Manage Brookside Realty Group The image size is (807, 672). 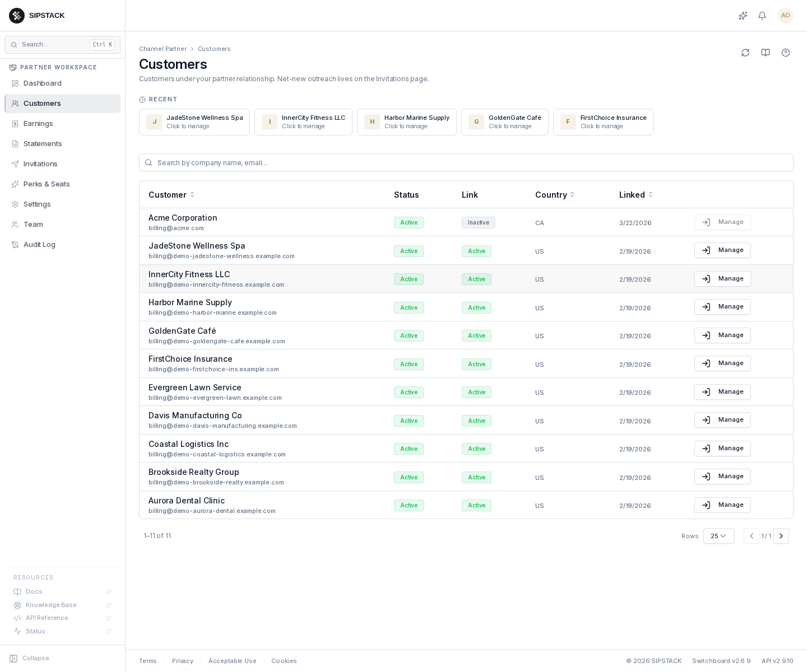pos(722,477)
